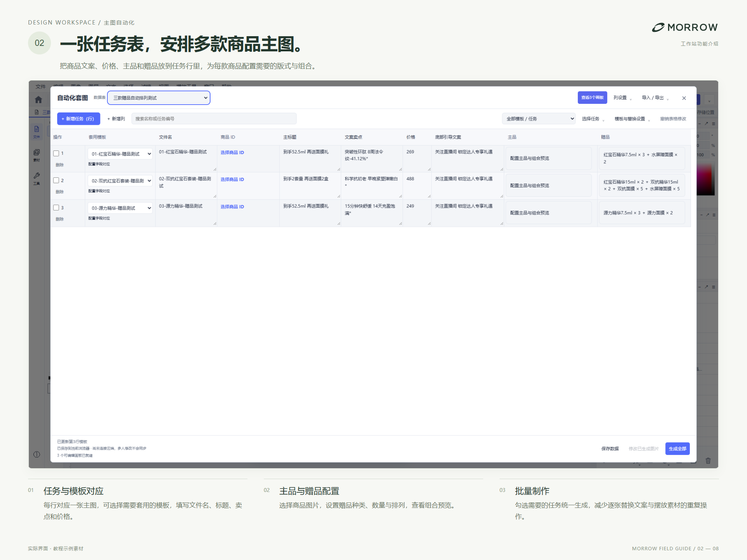Click the 查看3个画板 button

pos(592,98)
